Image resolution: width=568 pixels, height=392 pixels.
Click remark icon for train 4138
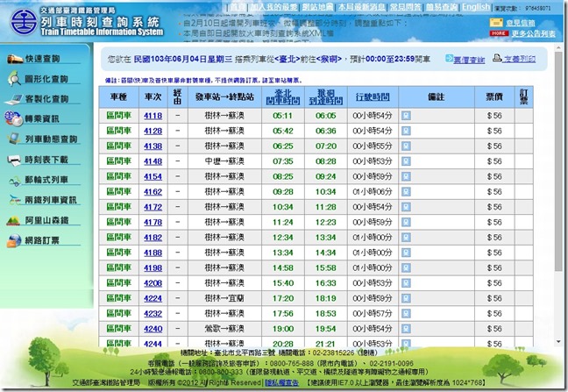pyautogui.click(x=407, y=146)
